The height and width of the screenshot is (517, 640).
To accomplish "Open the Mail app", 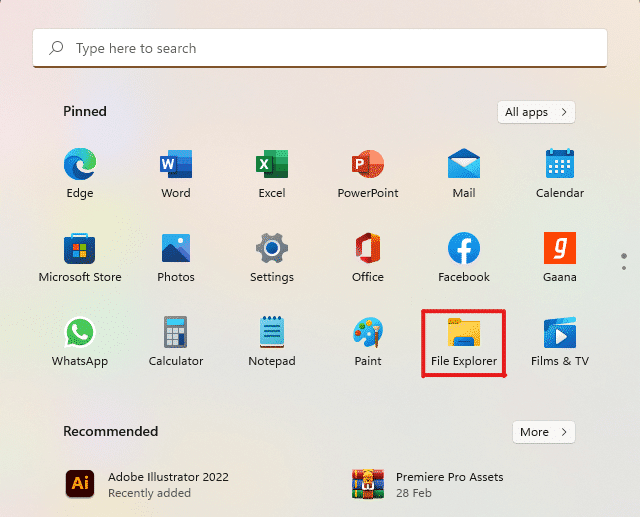I will tap(464, 173).
